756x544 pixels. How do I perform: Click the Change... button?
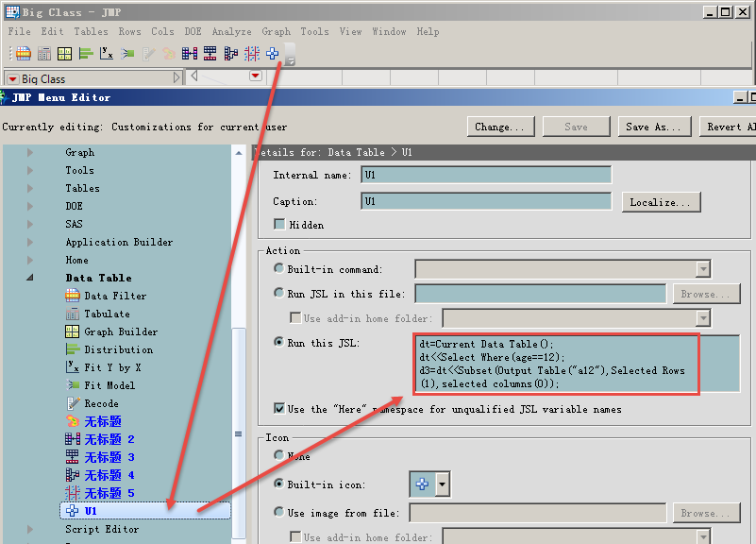[501, 127]
